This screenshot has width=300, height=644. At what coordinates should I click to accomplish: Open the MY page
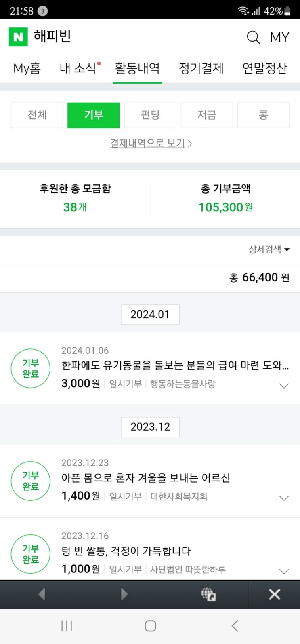tap(279, 37)
